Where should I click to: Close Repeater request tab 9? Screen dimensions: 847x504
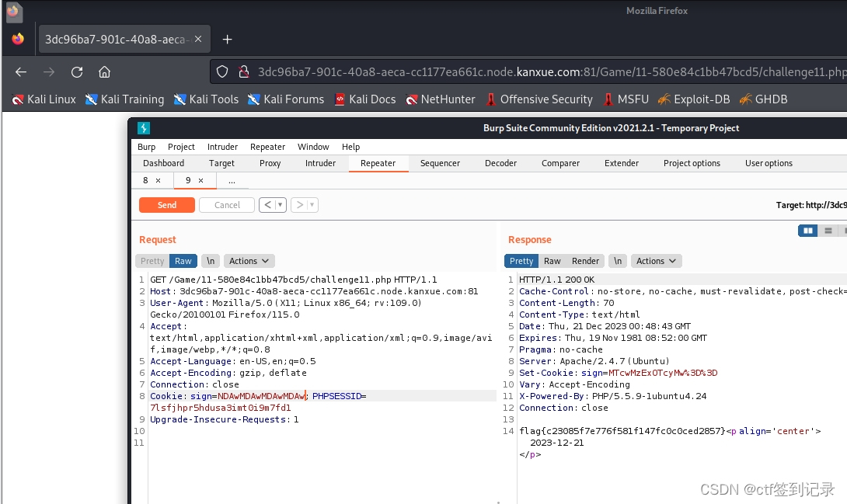pos(201,181)
